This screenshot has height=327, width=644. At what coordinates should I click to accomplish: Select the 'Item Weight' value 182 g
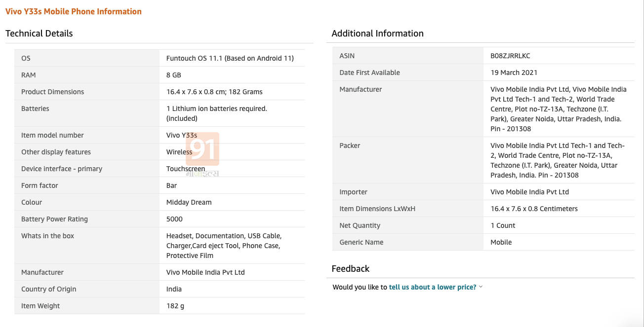(x=175, y=306)
